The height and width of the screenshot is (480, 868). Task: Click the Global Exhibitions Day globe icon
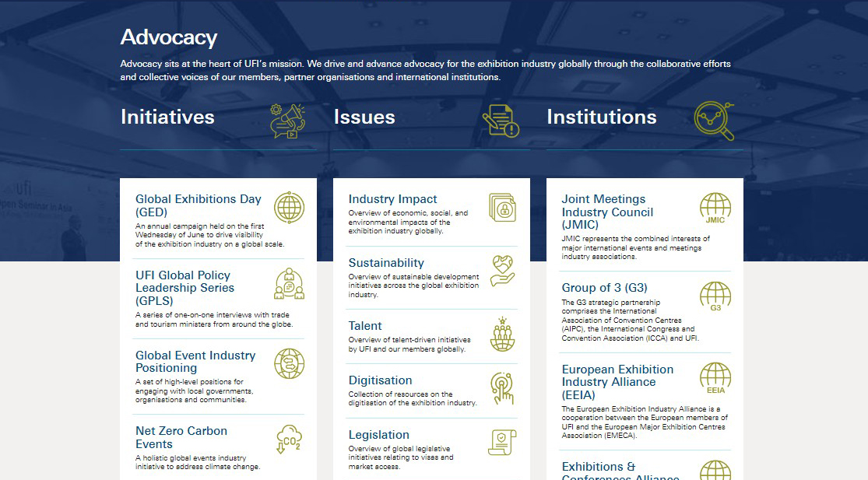click(289, 208)
